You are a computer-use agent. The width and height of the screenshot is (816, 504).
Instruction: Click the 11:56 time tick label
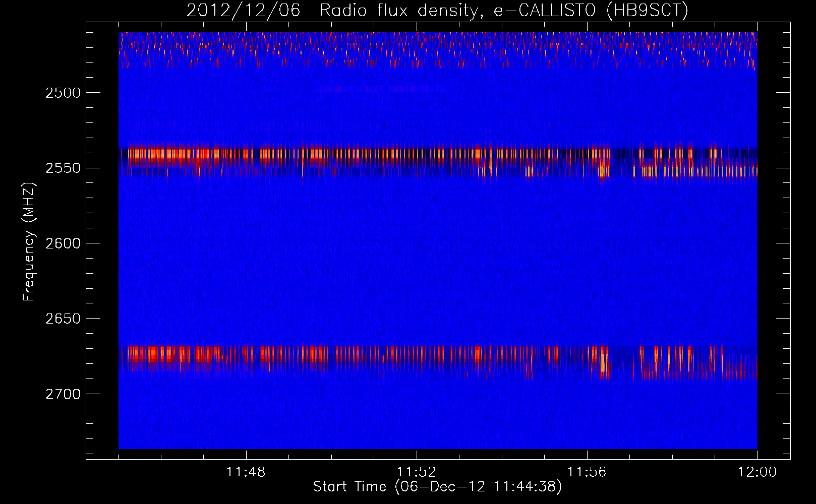(587, 472)
